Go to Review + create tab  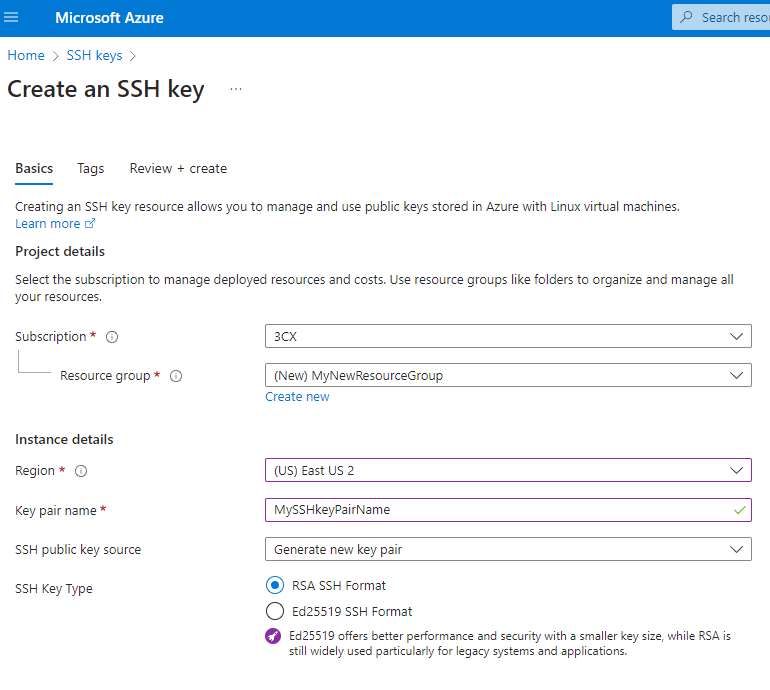(178, 169)
